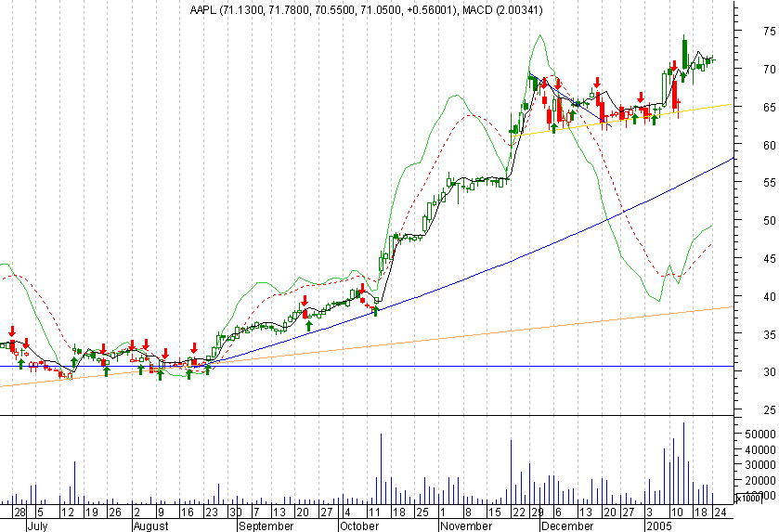Click the green buy arrow under the September 20 candle
The image size is (779, 532).
tap(308, 326)
